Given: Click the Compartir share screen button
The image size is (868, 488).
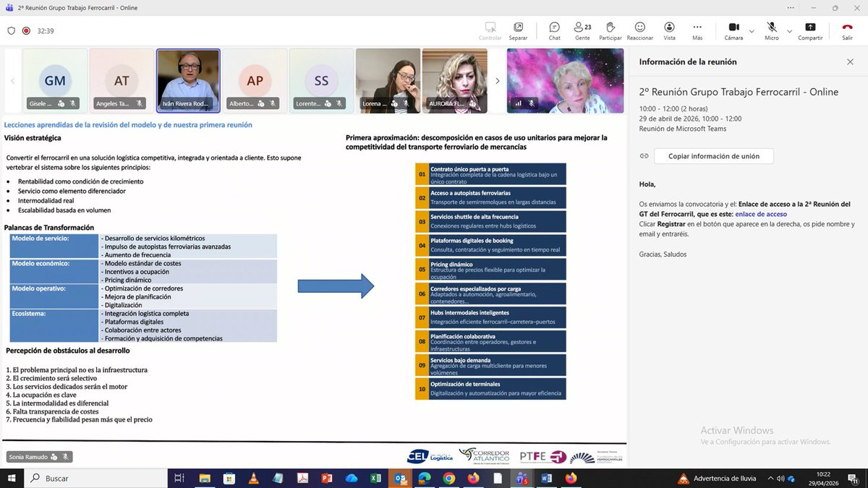Looking at the screenshot, I should pyautogui.click(x=810, y=30).
